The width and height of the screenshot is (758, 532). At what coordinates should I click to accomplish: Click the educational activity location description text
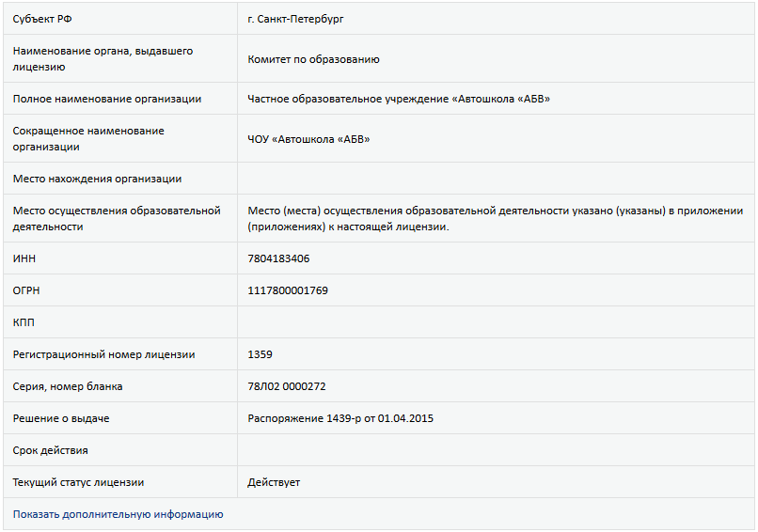[495, 219]
